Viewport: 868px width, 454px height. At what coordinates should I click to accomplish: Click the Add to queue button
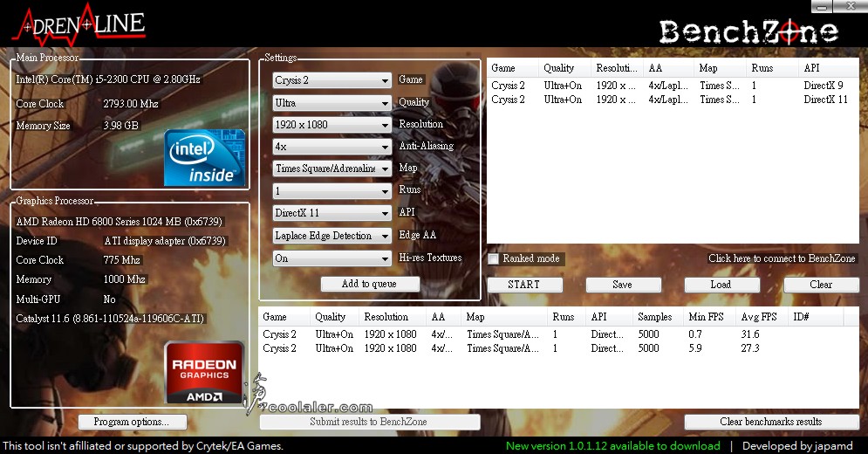tap(370, 284)
